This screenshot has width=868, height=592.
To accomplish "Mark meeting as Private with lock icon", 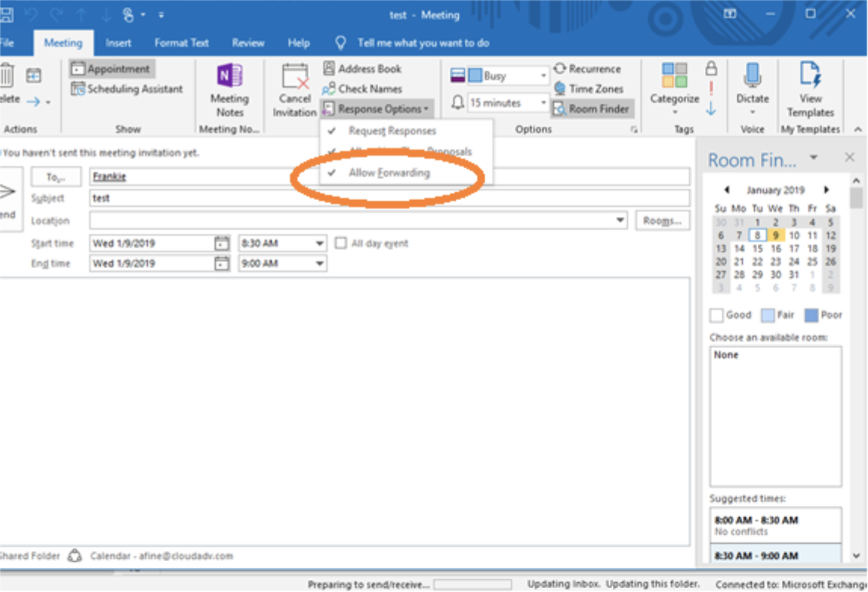I will coord(711,69).
